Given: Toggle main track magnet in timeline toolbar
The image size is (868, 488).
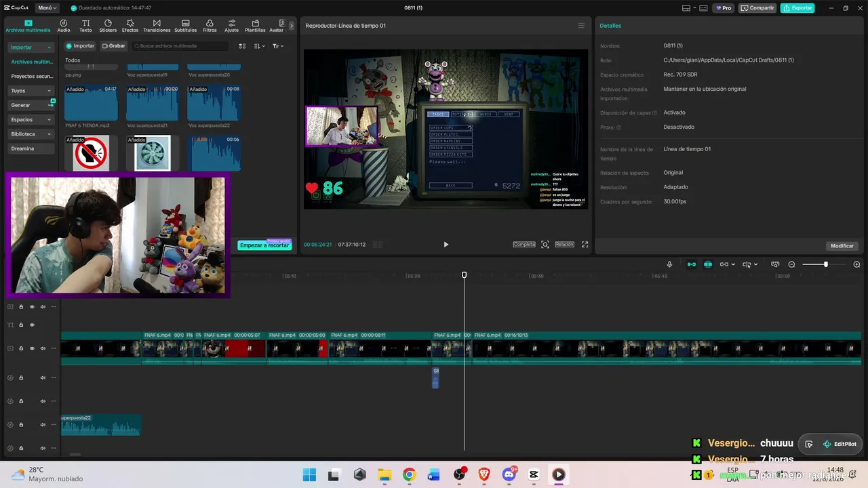Looking at the screenshot, I should point(692,264).
